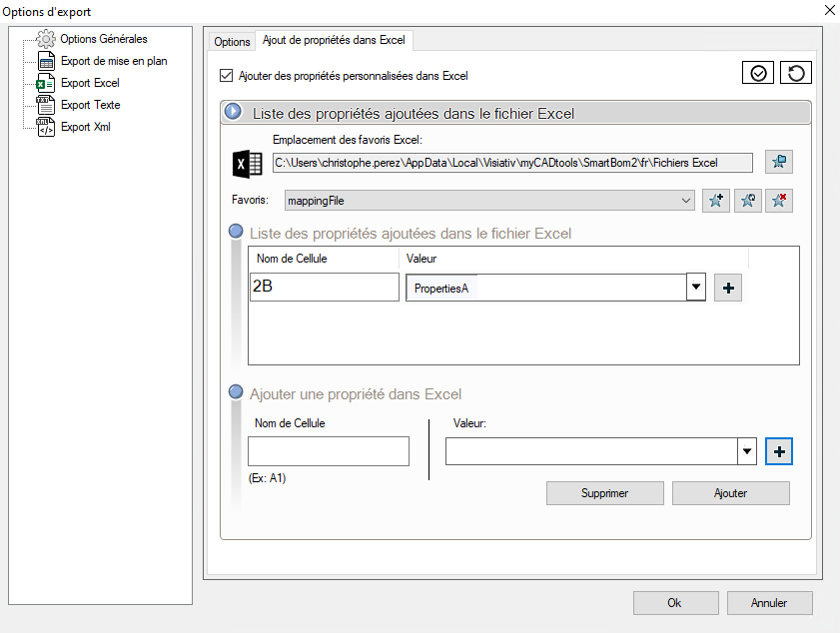Click the browse Excel favorites location icon

coord(778,163)
